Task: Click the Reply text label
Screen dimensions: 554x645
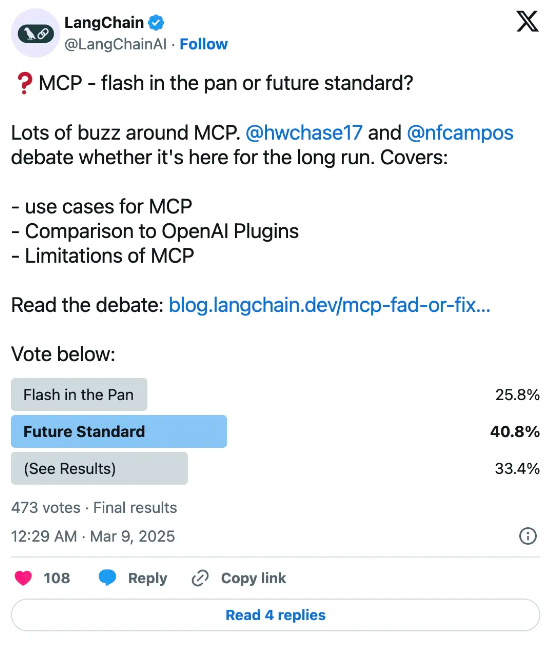Action: 148,578
